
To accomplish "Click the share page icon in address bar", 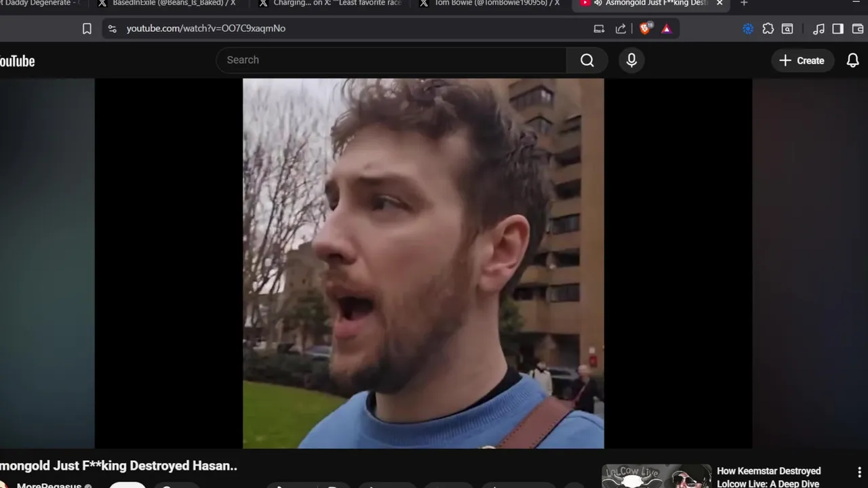I will (x=620, y=28).
